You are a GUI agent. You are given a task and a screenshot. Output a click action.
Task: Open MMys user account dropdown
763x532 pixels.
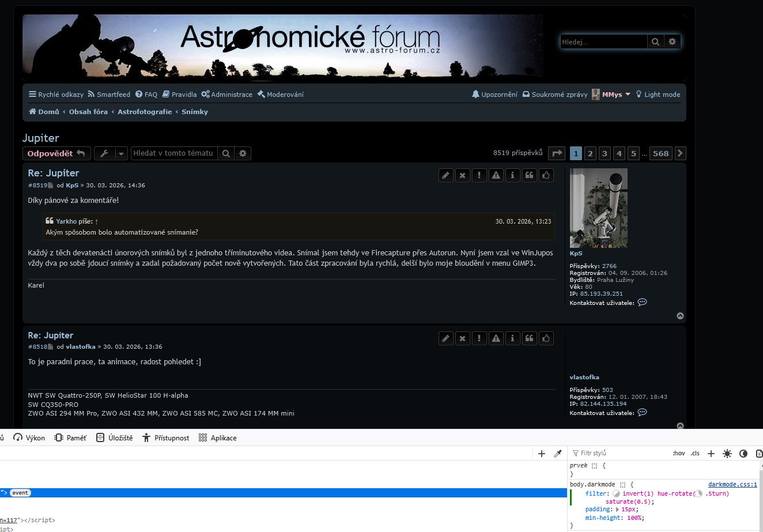coord(611,95)
